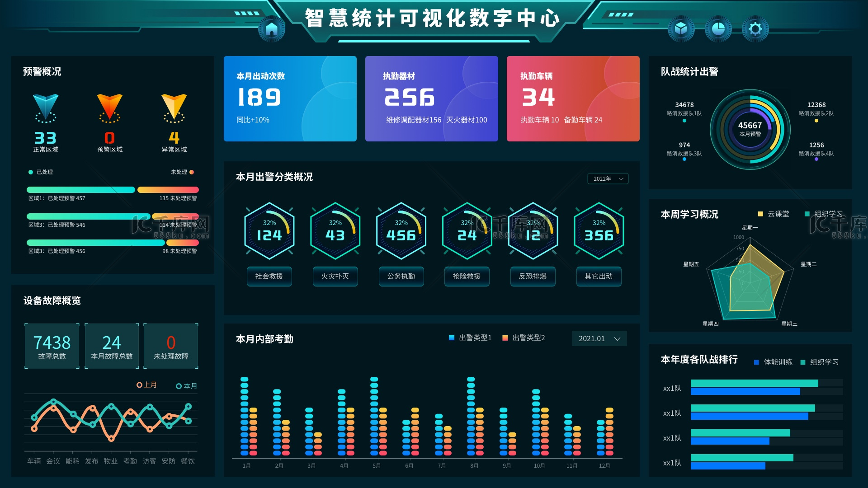Click the 餐饮 axis label
The image size is (868, 488).
(x=188, y=461)
